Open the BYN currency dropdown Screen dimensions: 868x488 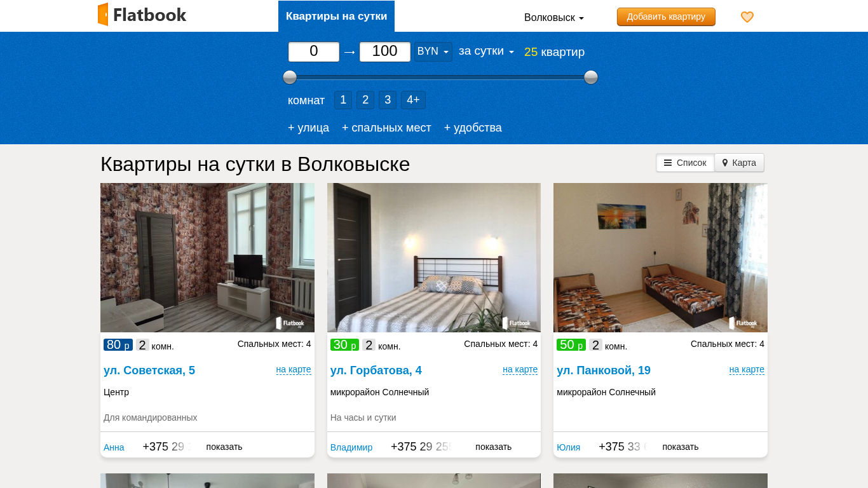click(433, 51)
